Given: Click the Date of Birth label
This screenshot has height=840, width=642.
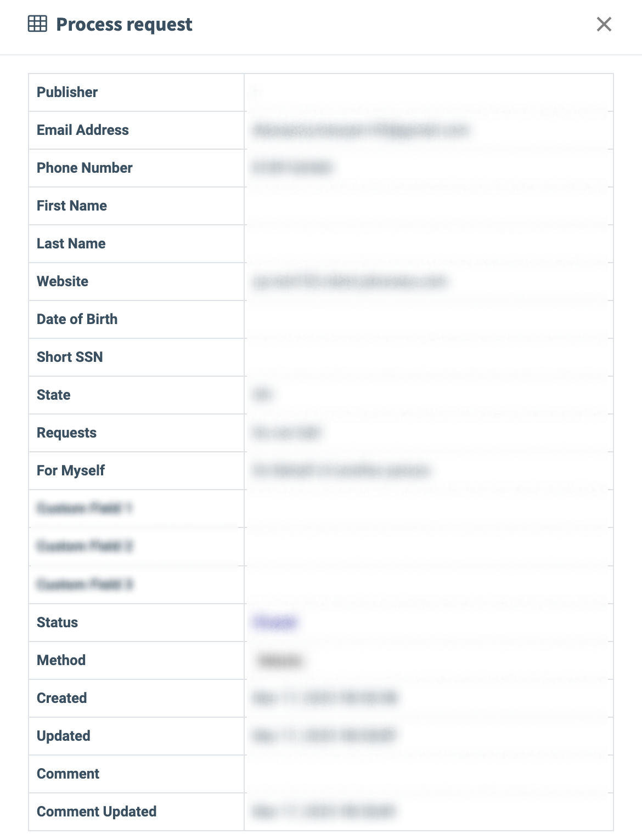Looking at the screenshot, I should [x=77, y=319].
